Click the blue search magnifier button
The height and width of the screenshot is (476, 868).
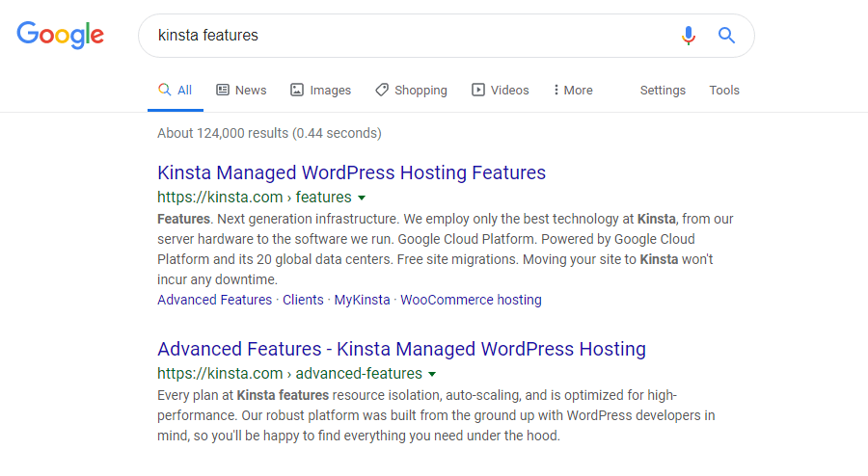pos(726,36)
